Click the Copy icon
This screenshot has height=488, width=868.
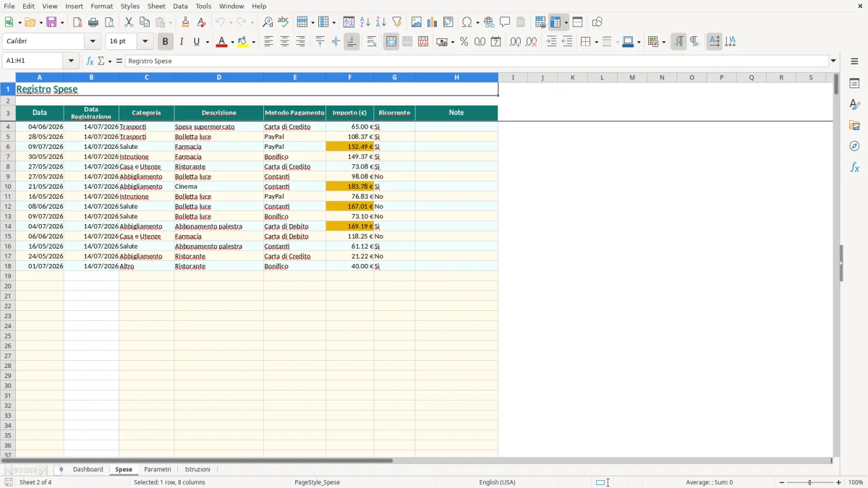(145, 22)
